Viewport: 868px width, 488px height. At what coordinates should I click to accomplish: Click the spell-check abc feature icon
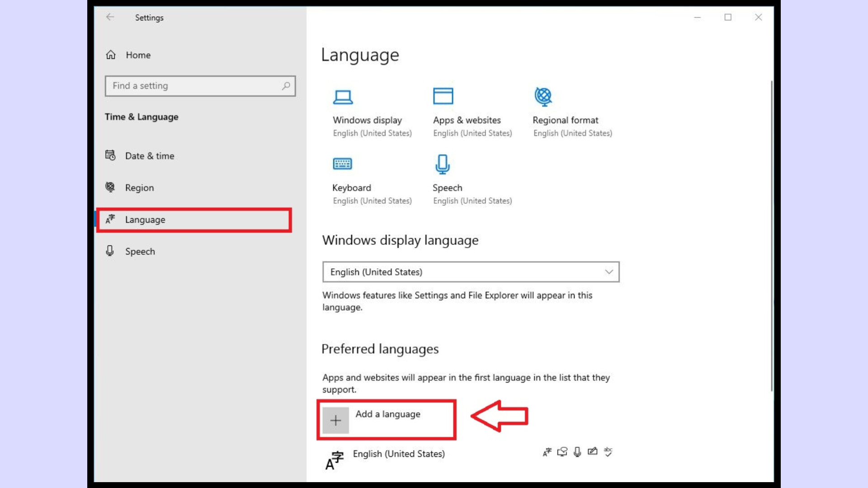608,452
